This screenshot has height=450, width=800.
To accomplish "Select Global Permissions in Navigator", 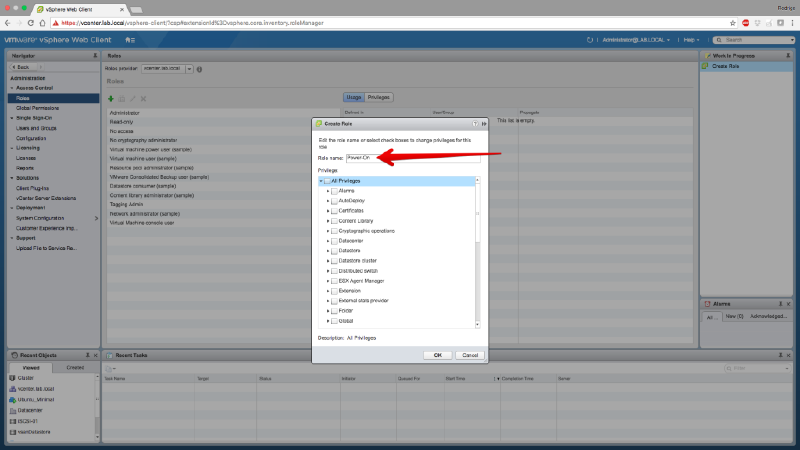I will [x=38, y=107].
